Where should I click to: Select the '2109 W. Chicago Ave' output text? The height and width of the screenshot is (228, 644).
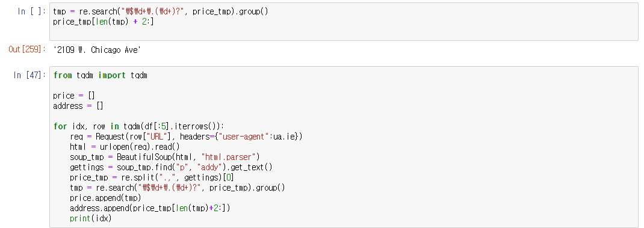[98, 50]
